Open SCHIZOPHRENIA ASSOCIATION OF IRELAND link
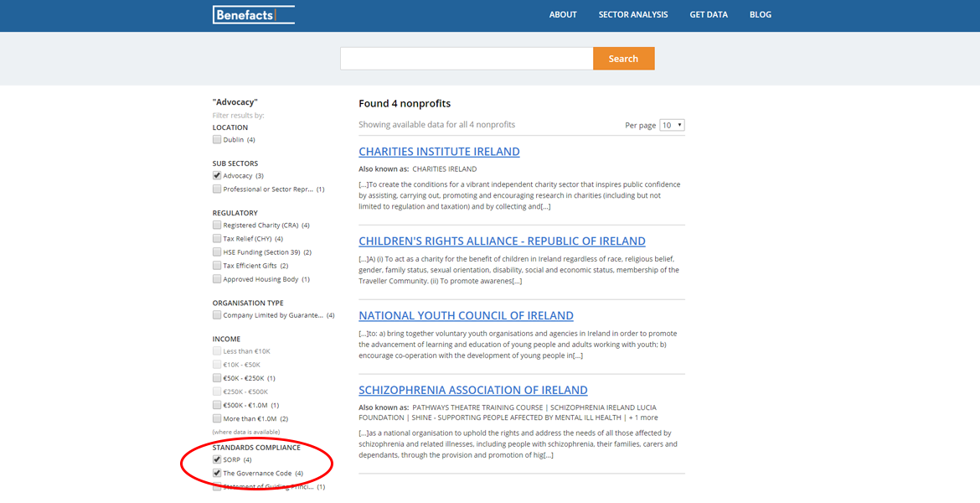The width and height of the screenshot is (980, 503). point(472,390)
